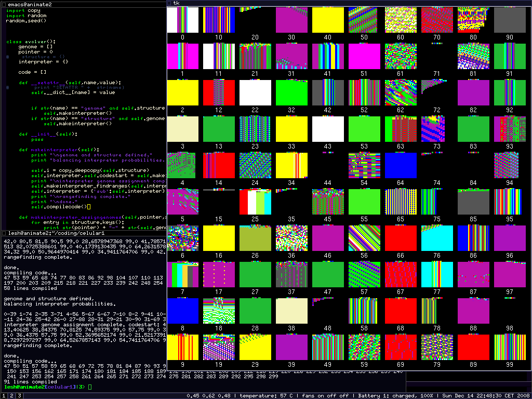This screenshot has height=399, width=532.
Task: Select the bright green thumbnail numbered 55
Action: pos(364,202)
